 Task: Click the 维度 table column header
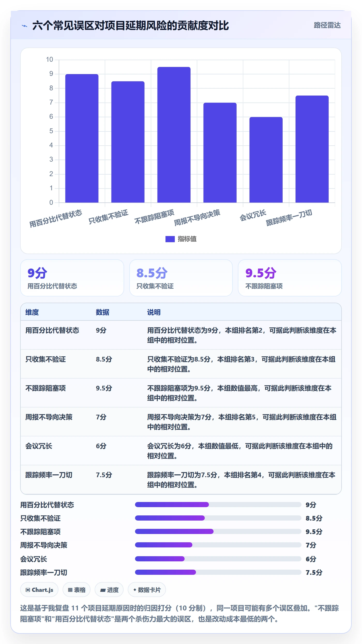(x=32, y=312)
